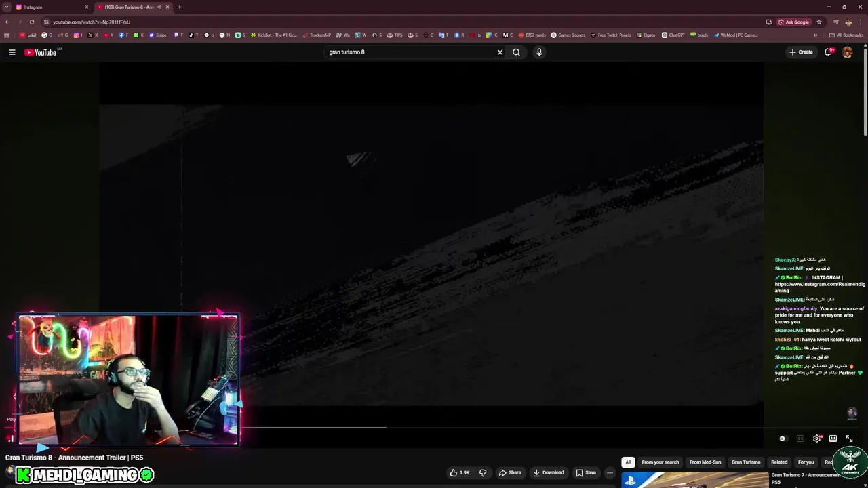Start voice search with the microphone
The width and height of the screenshot is (868, 488).
click(x=539, y=52)
